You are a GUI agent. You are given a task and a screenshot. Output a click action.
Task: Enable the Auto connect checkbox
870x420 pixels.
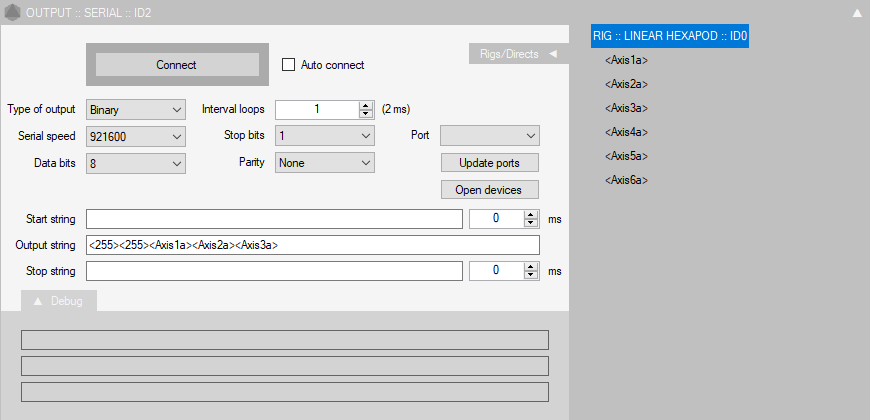tap(290, 65)
